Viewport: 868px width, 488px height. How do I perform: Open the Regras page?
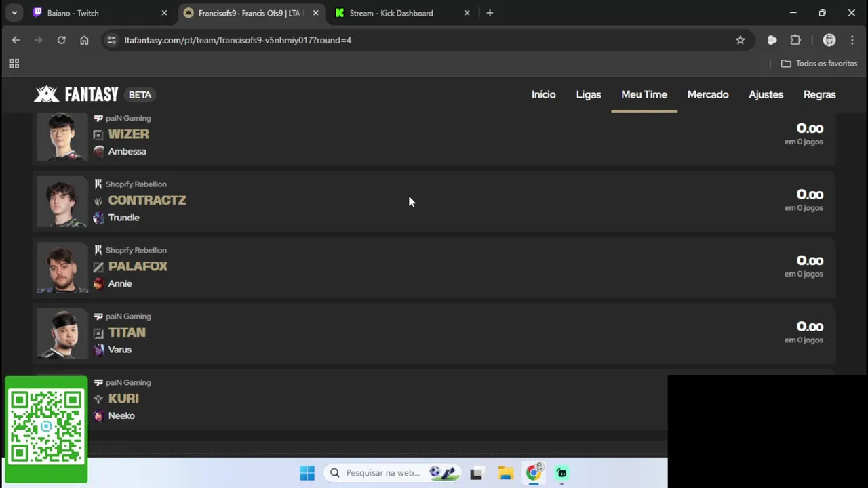[x=819, y=94]
